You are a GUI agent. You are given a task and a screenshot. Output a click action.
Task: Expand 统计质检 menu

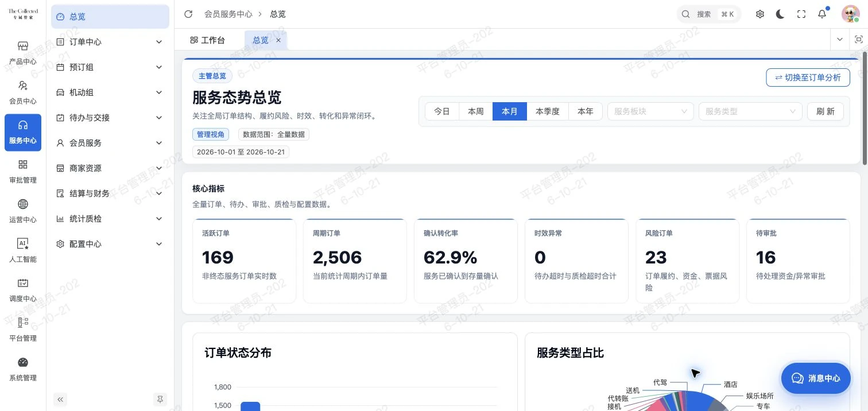[x=110, y=219]
